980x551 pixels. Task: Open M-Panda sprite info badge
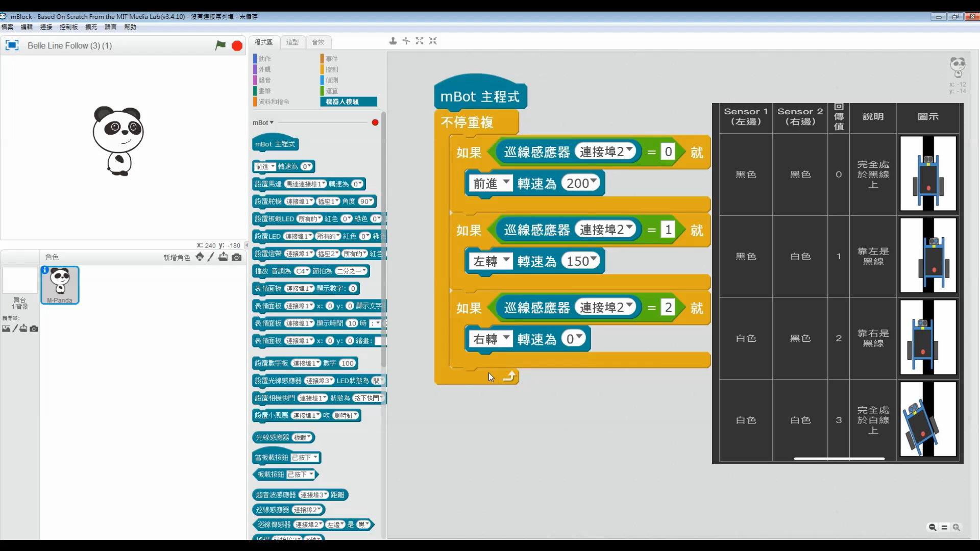click(45, 270)
